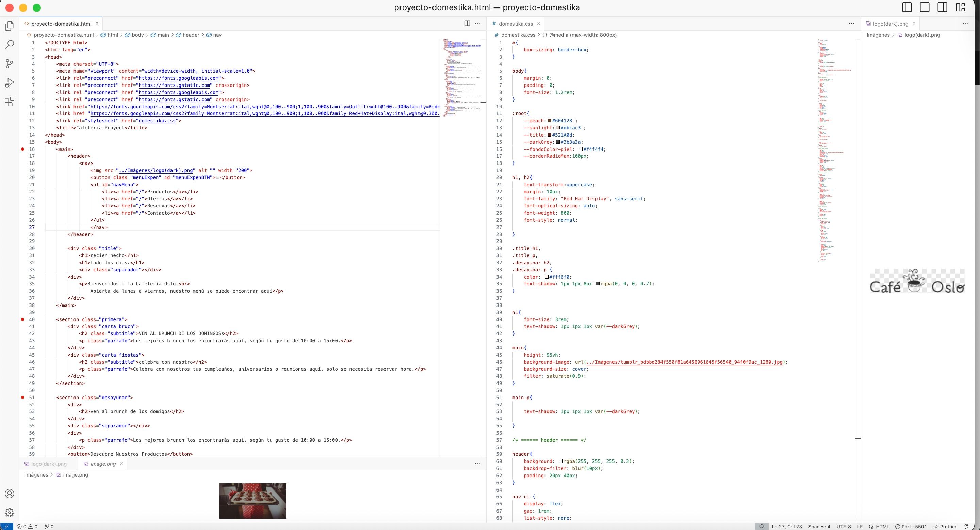Click the Prettier status bar button
This screenshot has height=530, width=980.
tap(945, 527)
